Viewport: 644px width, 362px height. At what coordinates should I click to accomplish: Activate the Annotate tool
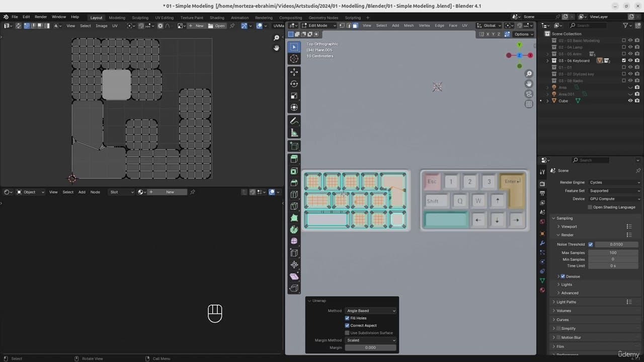(294, 121)
